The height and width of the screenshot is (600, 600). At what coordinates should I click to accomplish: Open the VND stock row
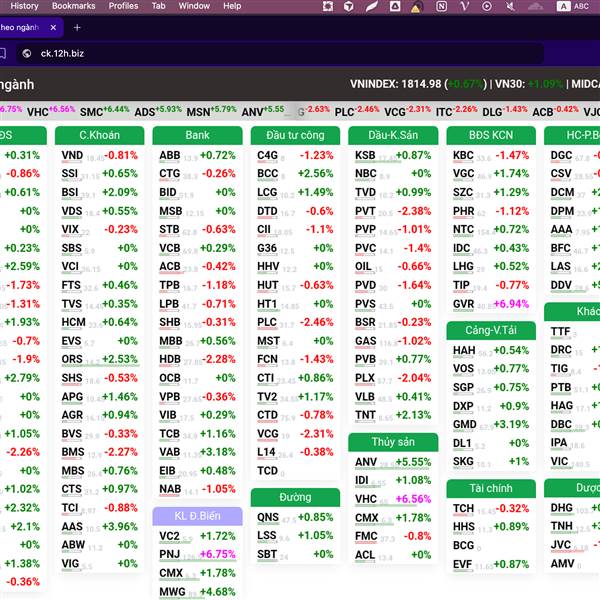coord(99,155)
